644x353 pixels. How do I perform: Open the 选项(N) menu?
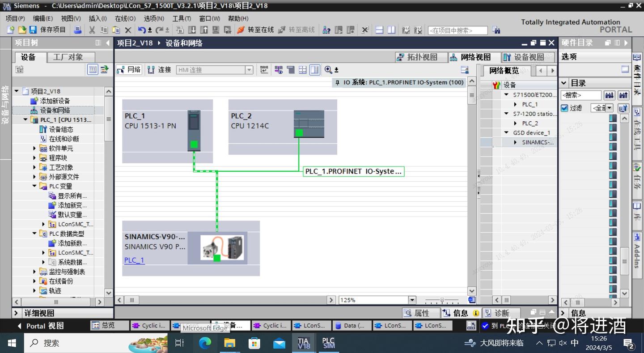point(154,18)
